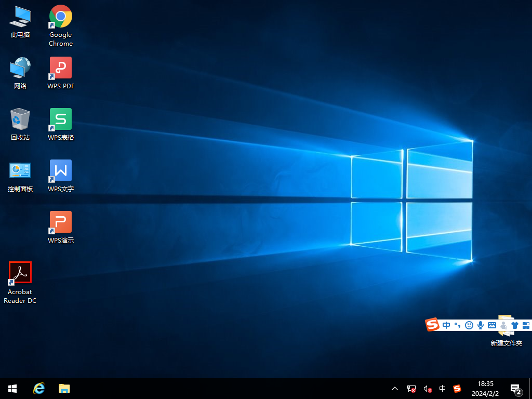Select the WPS演示 shortcut
Viewport: 532px width, 399px height.
pos(61,228)
